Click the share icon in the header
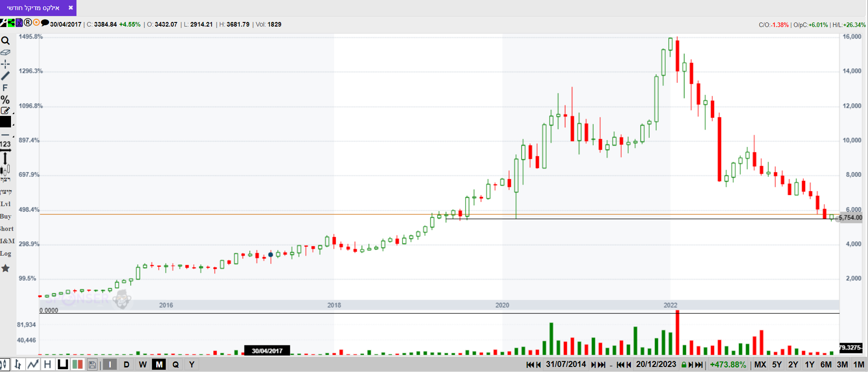This screenshot has width=868, height=372. 11,22
